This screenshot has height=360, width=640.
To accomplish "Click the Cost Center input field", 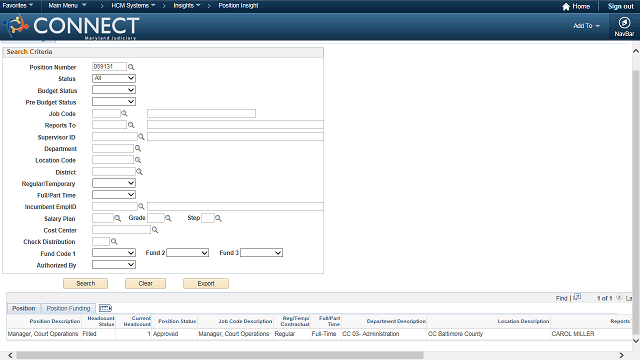I will tap(121, 230).
